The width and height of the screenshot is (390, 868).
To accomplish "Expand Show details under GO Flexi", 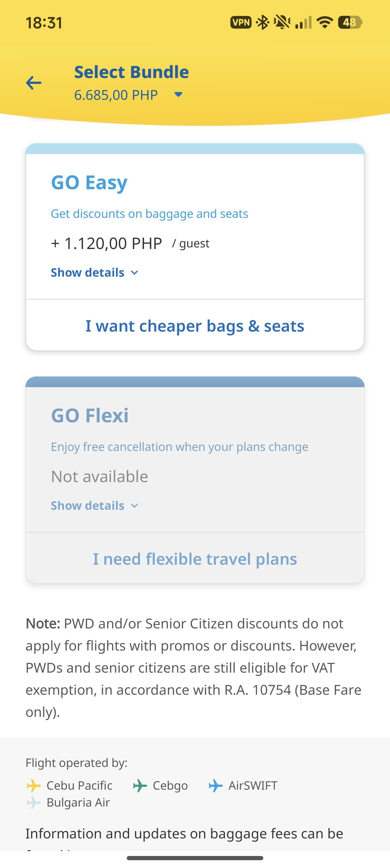I will click(x=94, y=506).
